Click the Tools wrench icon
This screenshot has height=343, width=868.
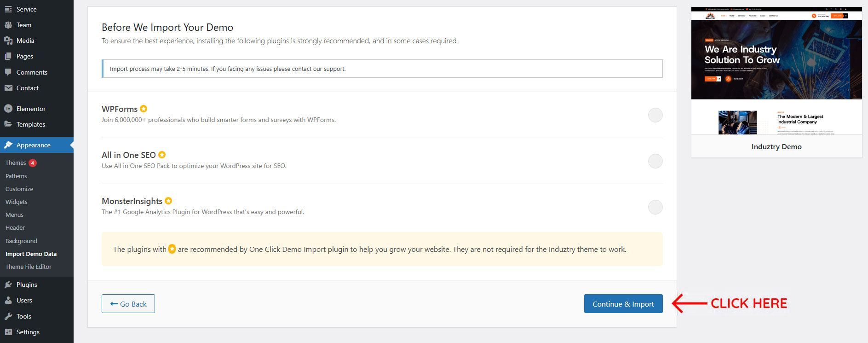[8, 316]
